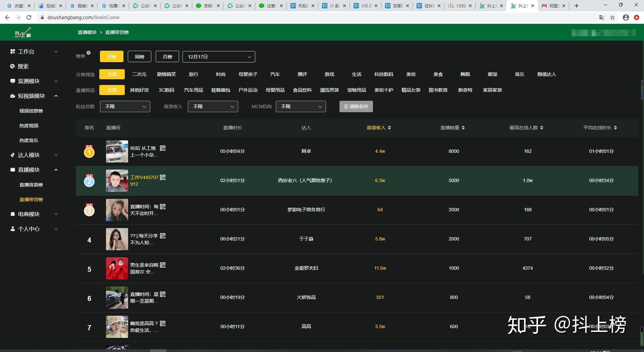Screen dimensions: 644x352
Task: Expand the 工作台 sidebar section
Action: click(x=56, y=51)
